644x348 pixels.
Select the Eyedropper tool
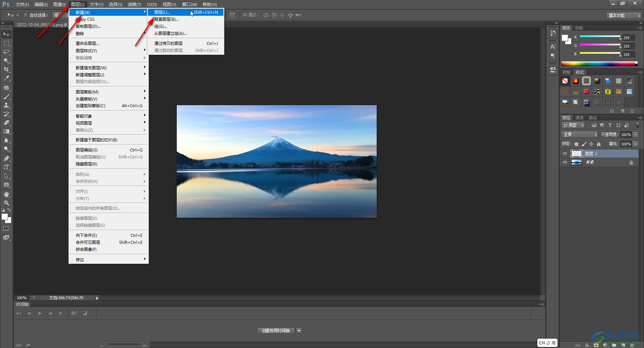(x=6, y=78)
